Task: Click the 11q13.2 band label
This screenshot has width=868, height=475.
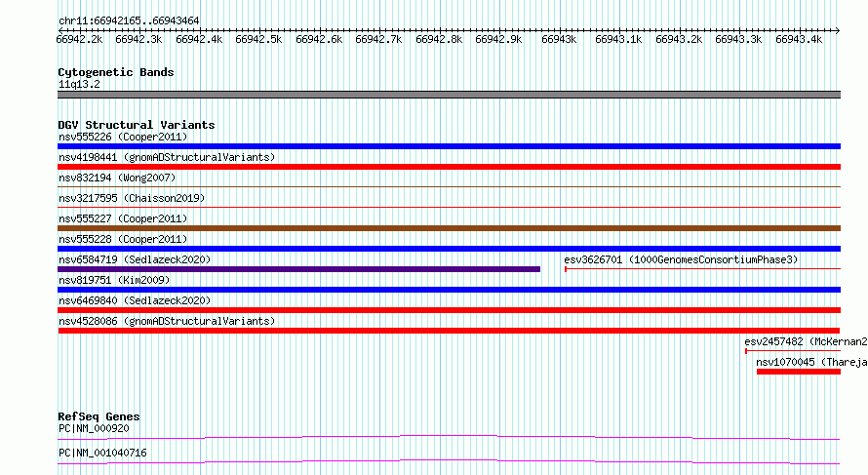Action: (79, 84)
